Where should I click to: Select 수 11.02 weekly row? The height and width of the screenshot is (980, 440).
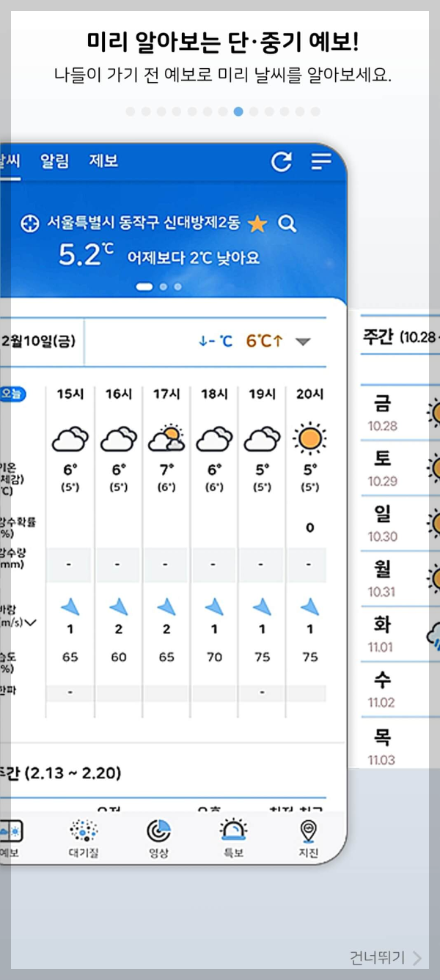click(400, 689)
